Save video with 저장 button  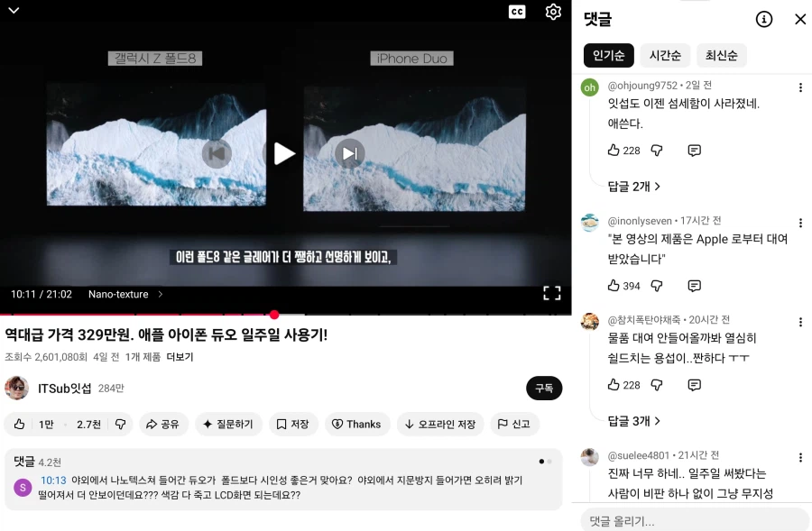(x=293, y=425)
